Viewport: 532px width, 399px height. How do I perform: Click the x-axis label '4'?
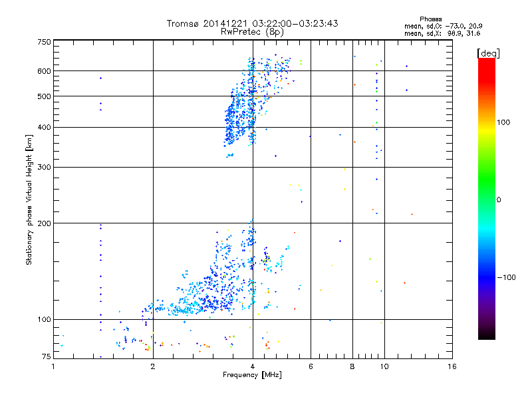point(253,366)
